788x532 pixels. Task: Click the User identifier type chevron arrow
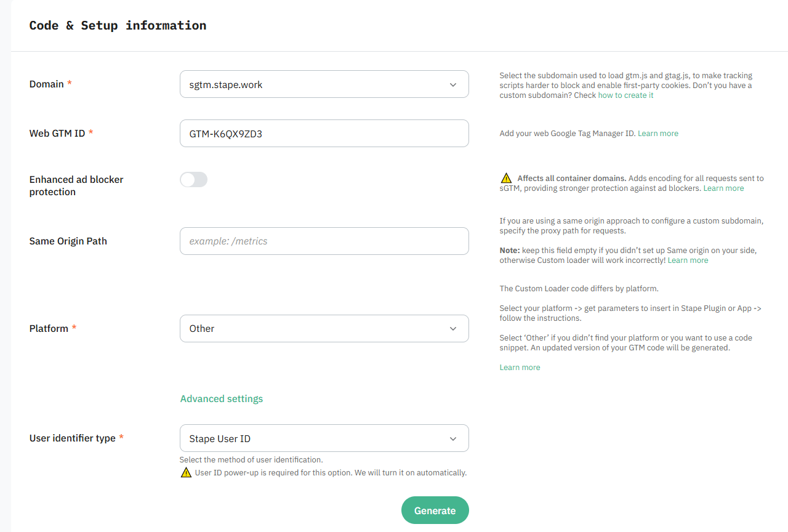(x=453, y=439)
